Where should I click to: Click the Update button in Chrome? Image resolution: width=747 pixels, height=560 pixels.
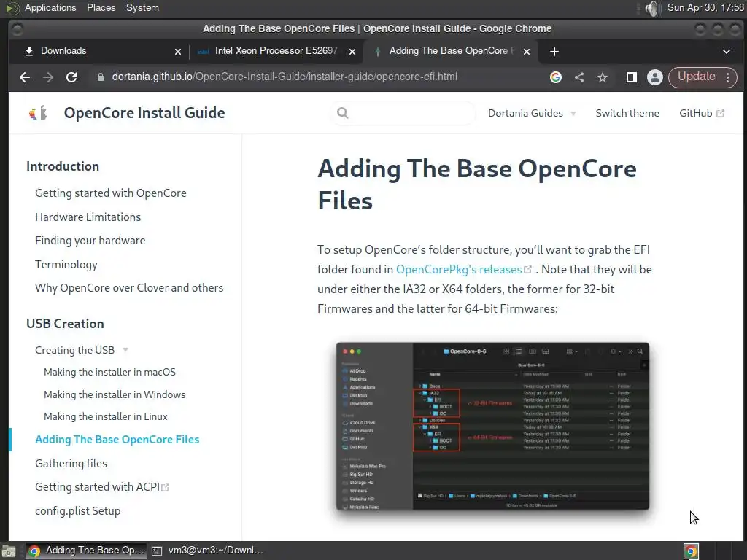click(x=696, y=77)
